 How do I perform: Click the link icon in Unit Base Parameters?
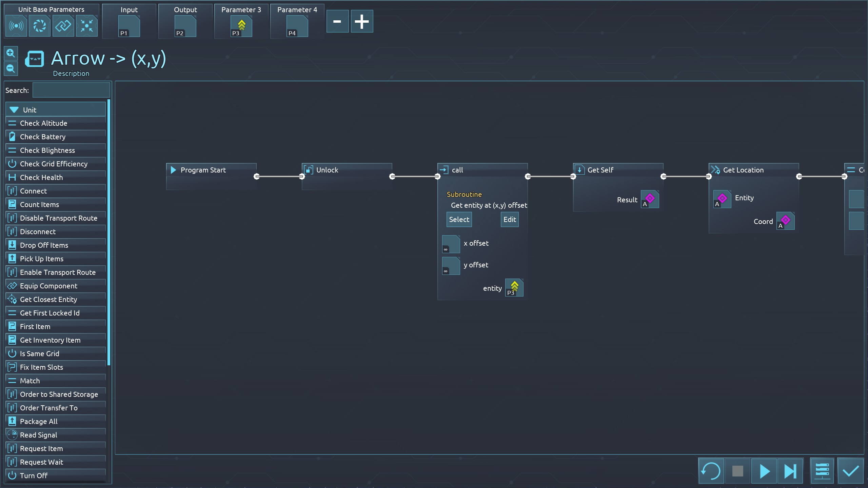point(63,26)
